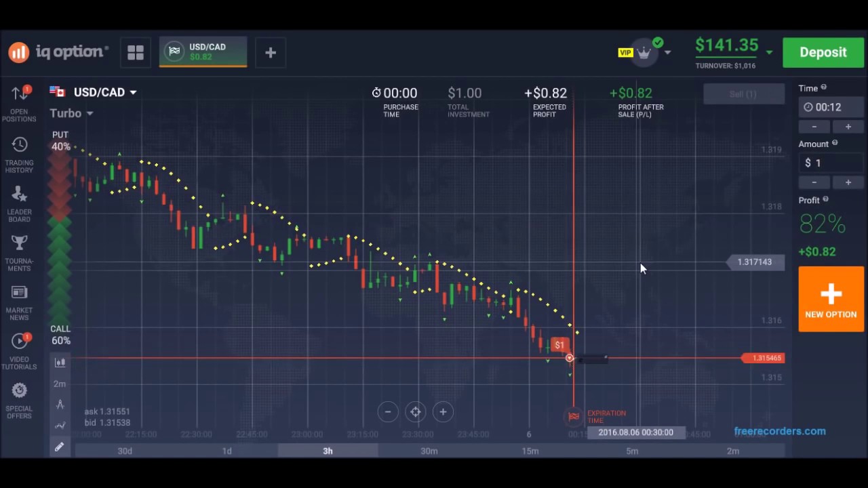This screenshot has width=868, height=488.
Task: Increase the investment amount
Action: (848, 182)
